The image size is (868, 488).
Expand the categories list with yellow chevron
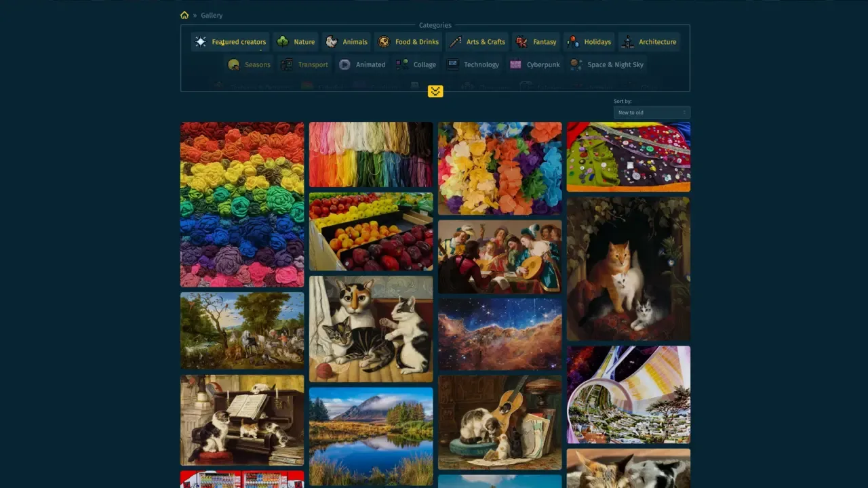(435, 91)
